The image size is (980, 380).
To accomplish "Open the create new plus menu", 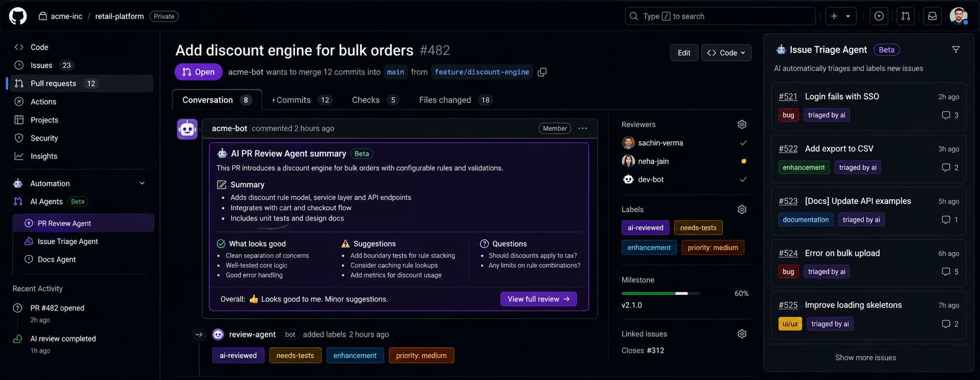I will [840, 16].
